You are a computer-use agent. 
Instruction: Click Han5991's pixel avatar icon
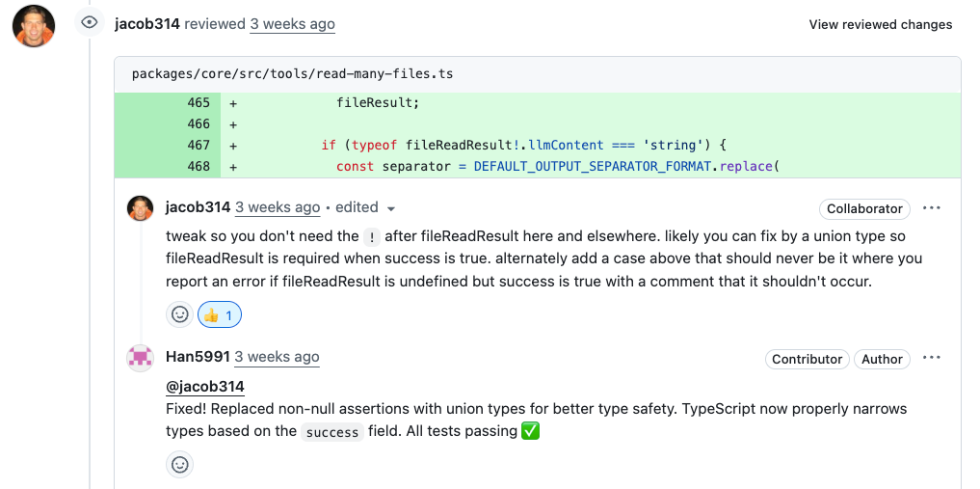[x=140, y=358]
